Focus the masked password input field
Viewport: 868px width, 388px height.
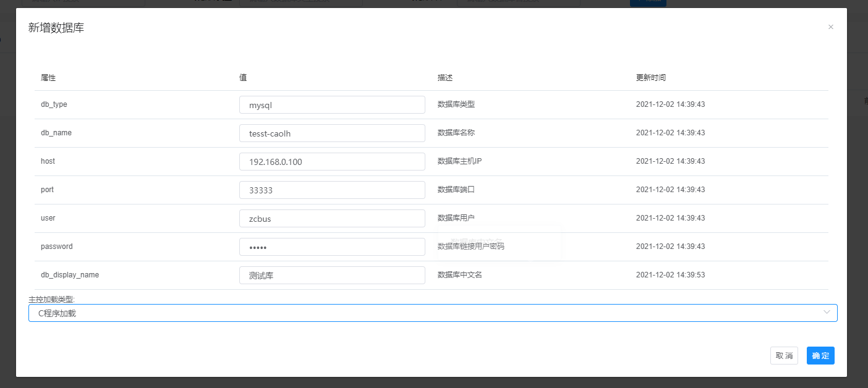[x=332, y=247]
